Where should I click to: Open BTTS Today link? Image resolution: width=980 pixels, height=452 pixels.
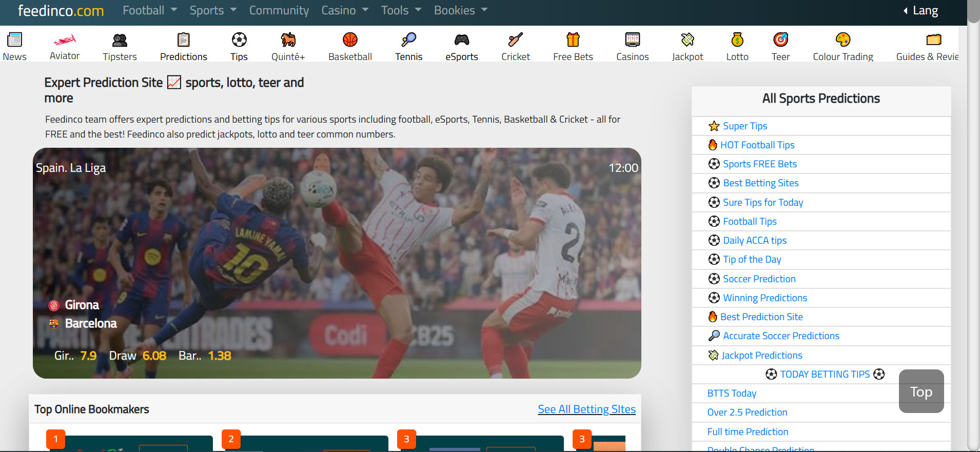[x=732, y=393]
